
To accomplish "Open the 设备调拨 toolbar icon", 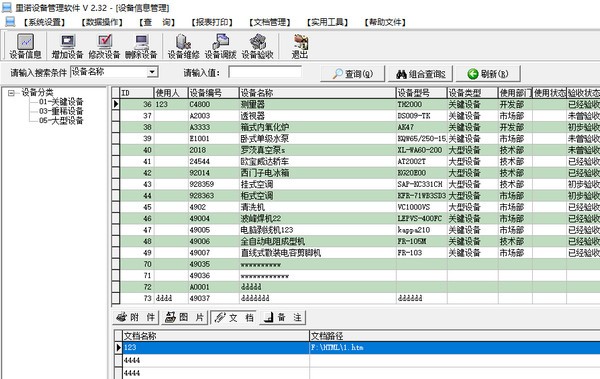I will [x=220, y=46].
